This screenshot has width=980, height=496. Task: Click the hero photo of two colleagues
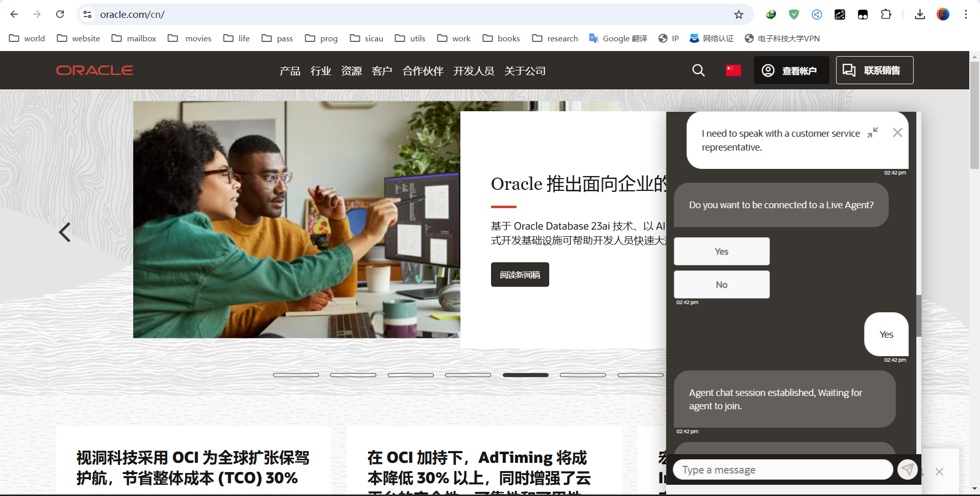(297, 219)
